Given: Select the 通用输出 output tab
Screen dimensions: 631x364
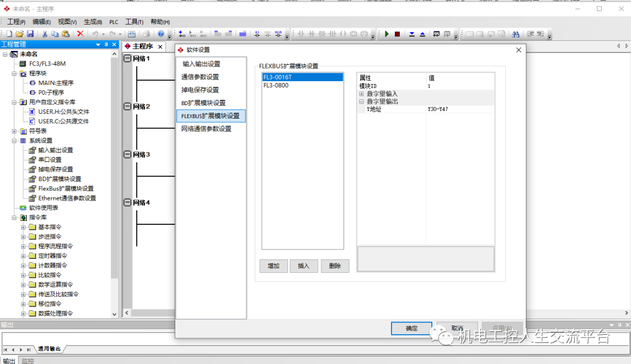Looking at the screenshot, I should (50, 349).
